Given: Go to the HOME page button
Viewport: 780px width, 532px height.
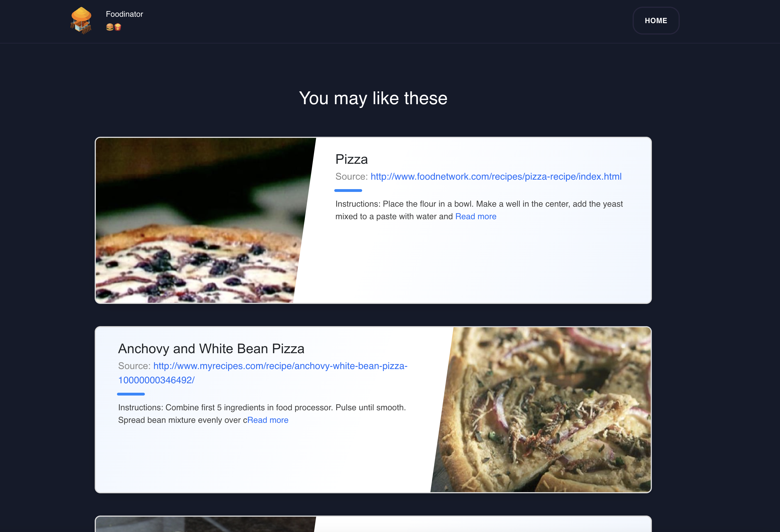Looking at the screenshot, I should click(656, 21).
